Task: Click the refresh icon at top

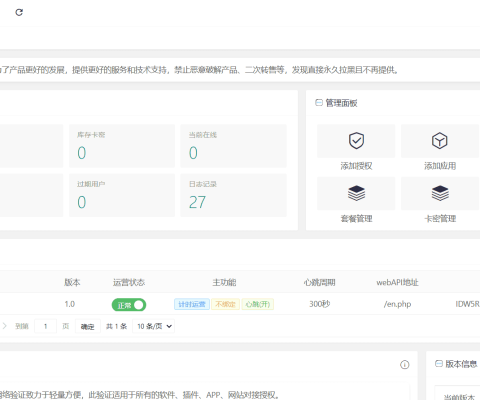Action: [x=19, y=12]
